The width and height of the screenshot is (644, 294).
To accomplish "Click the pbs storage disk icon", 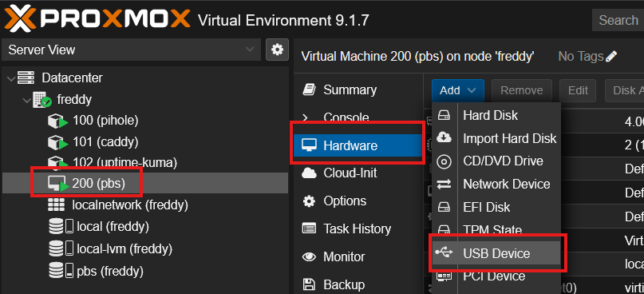I will point(61,271).
